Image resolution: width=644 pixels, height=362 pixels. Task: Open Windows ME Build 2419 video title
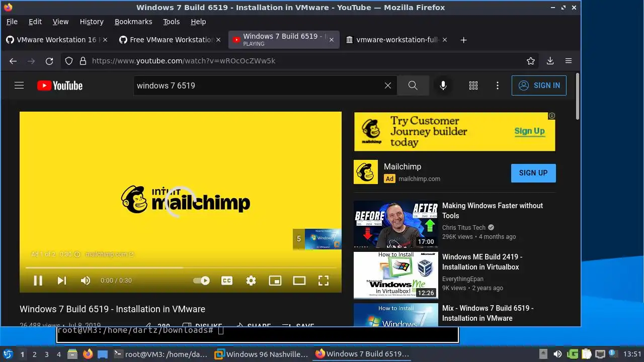click(482, 262)
